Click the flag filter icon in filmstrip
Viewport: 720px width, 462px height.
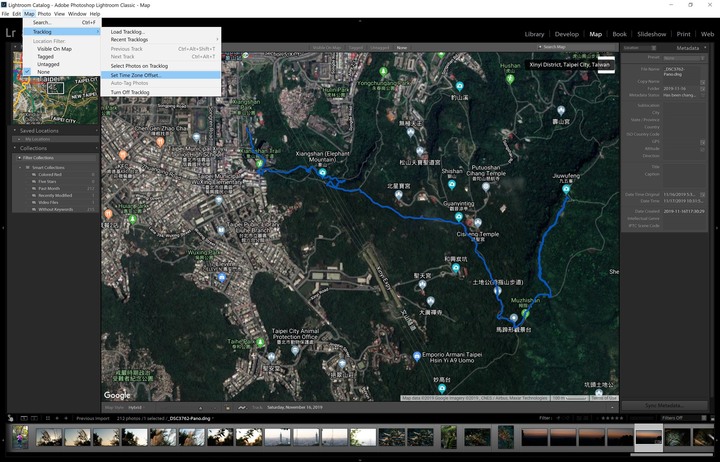pos(559,418)
